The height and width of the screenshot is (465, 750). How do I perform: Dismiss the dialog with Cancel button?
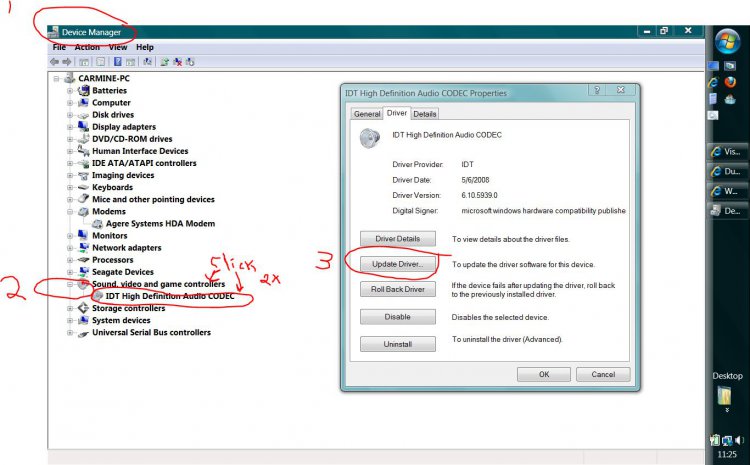click(x=603, y=374)
